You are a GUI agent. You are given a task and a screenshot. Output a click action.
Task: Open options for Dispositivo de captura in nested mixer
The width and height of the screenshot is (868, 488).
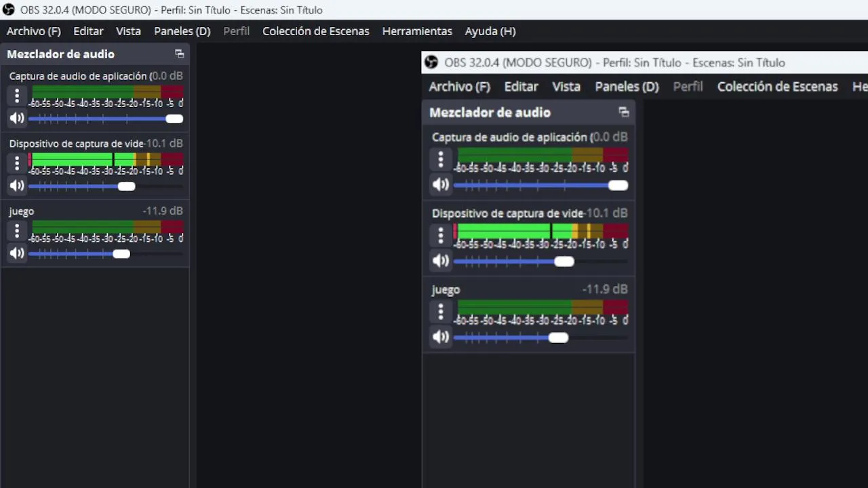441,235
